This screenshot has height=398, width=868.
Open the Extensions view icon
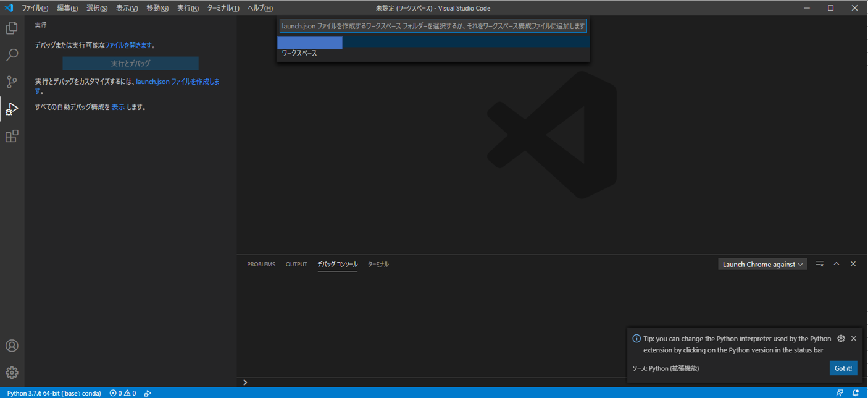(12, 137)
